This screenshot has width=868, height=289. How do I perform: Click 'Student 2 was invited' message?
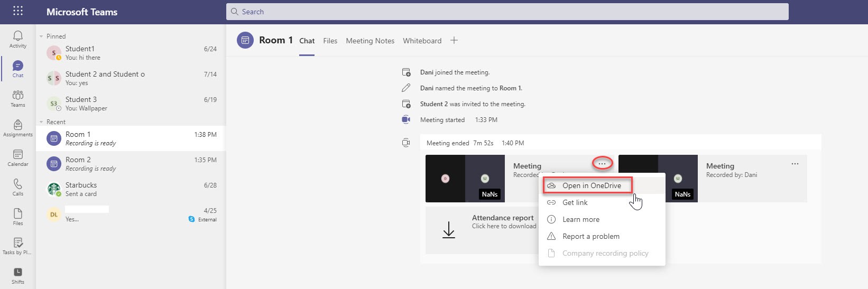point(473,104)
